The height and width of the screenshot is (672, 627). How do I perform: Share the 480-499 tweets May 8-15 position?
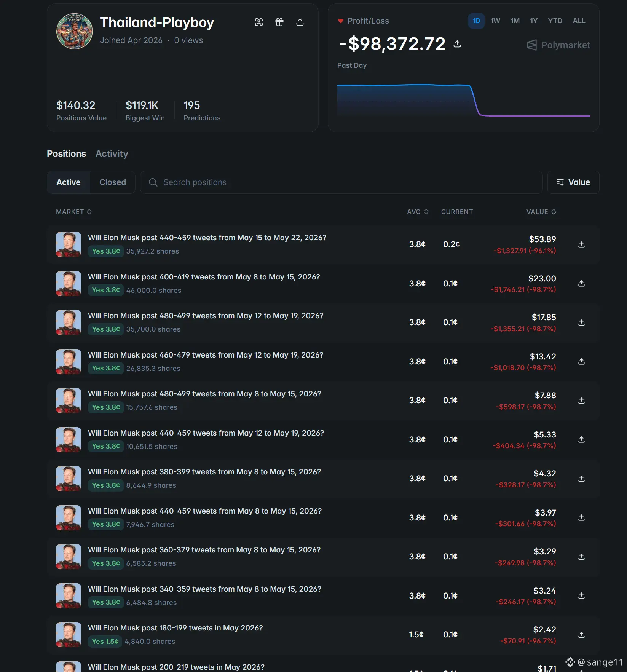(x=581, y=401)
